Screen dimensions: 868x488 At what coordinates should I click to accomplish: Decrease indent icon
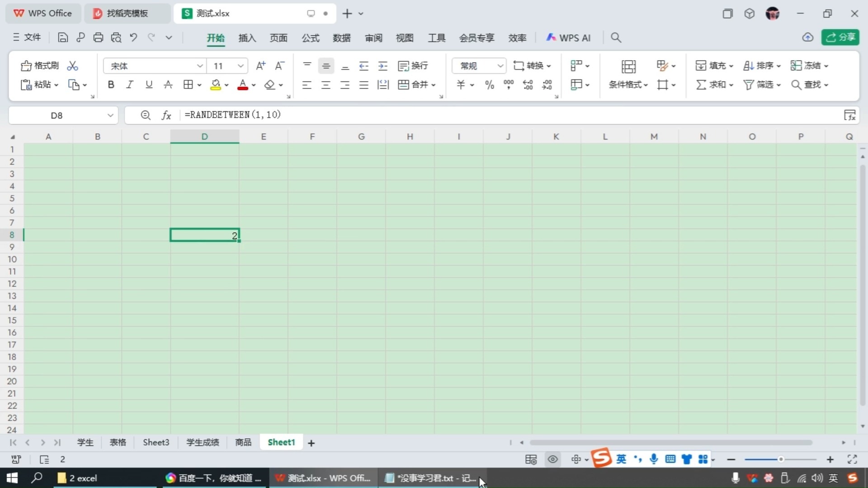coord(364,66)
